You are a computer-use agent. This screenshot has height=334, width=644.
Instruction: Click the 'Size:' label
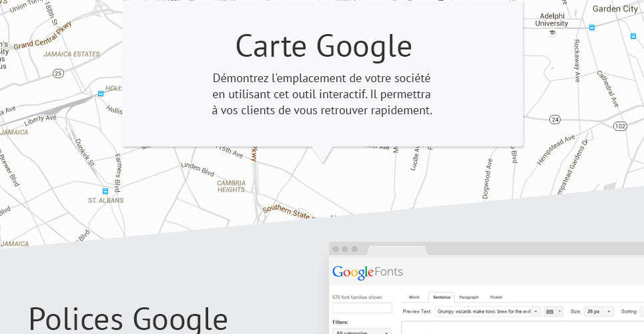click(x=576, y=312)
